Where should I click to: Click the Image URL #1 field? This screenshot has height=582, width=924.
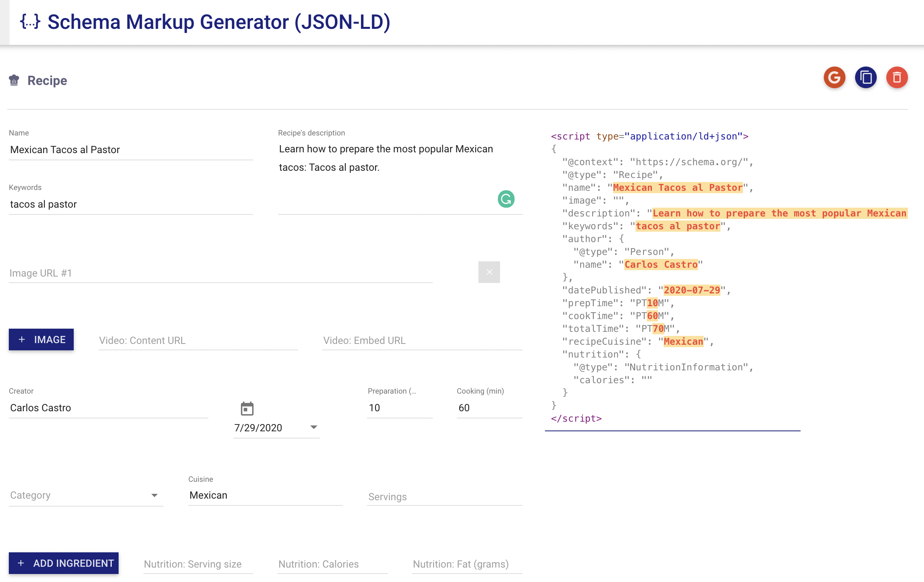point(221,273)
